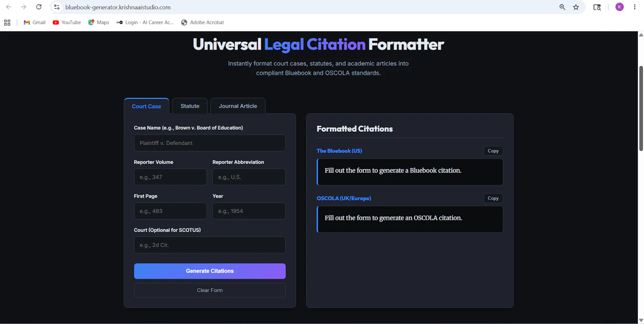Click 'OSCOLA (UK/Europe)' heading

(x=344, y=198)
